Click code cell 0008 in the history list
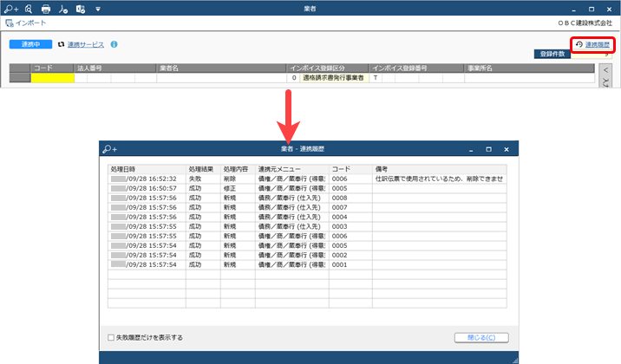Screen dimensions: 621x364 (350, 198)
